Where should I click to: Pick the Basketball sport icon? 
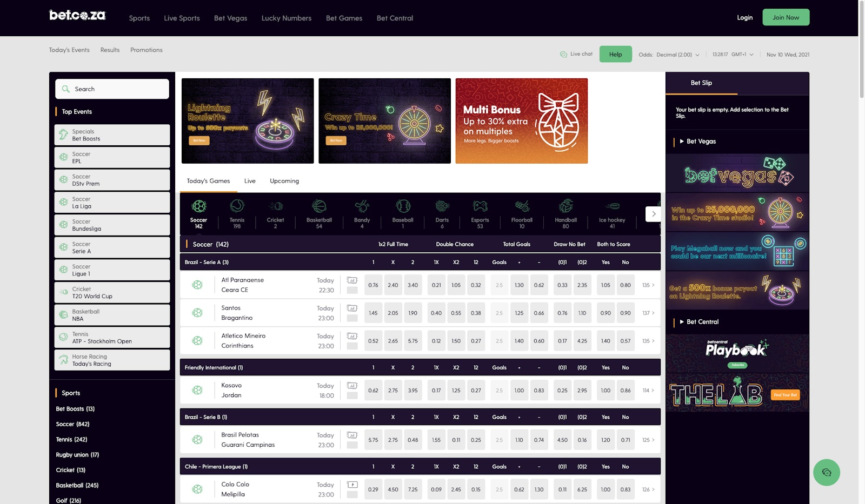[x=319, y=207]
